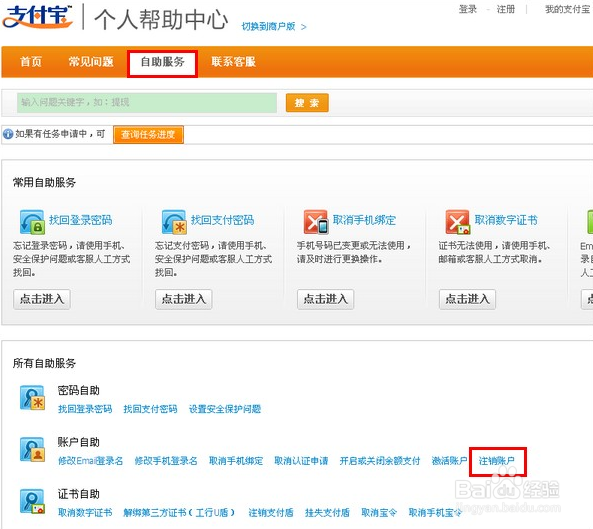Click the orange 搜索 button
This screenshot has width=593, height=529.
pos(307,103)
